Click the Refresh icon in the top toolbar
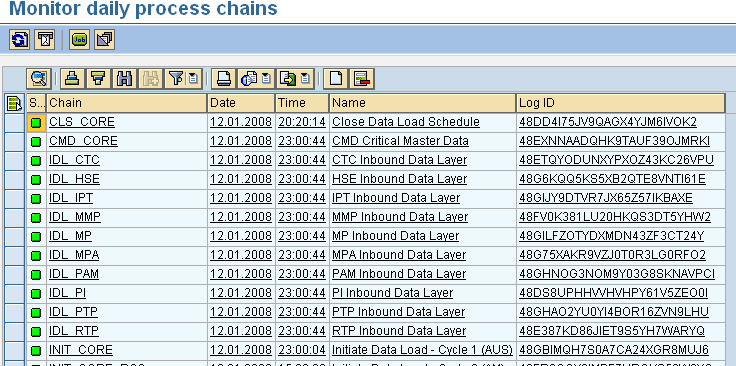 click(x=19, y=40)
